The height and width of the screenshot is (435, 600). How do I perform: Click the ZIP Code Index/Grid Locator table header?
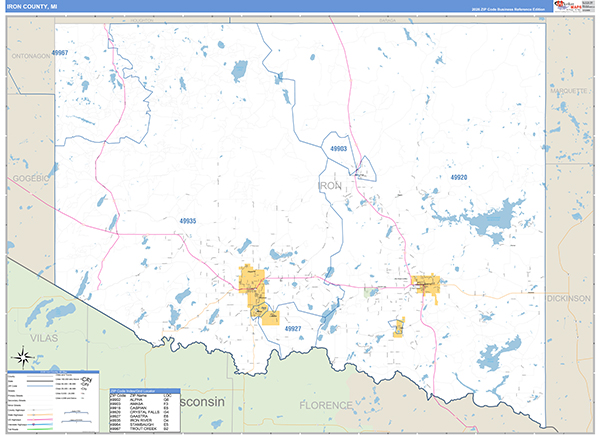(x=145, y=391)
